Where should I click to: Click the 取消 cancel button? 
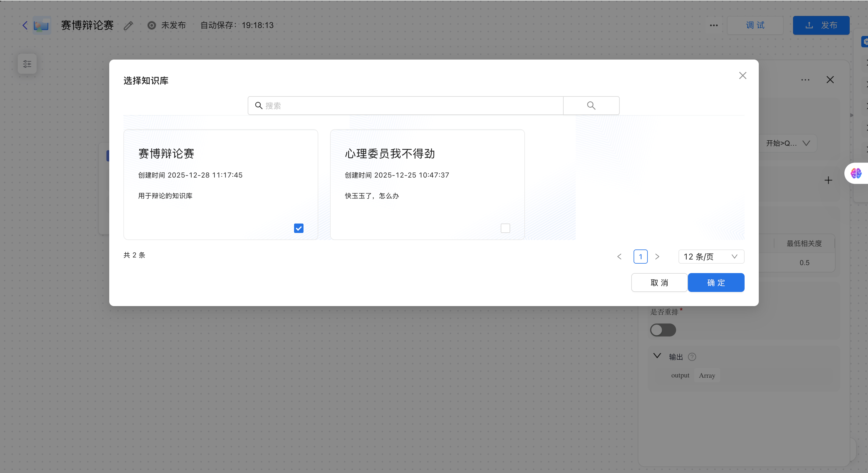tap(659, 283)
